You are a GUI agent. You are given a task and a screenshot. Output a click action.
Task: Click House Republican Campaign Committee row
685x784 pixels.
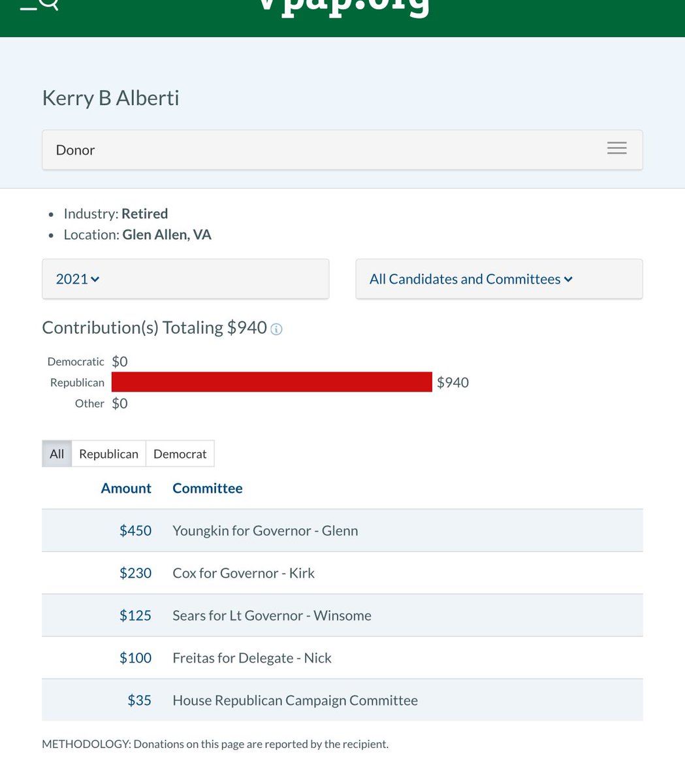click(295, 700)
